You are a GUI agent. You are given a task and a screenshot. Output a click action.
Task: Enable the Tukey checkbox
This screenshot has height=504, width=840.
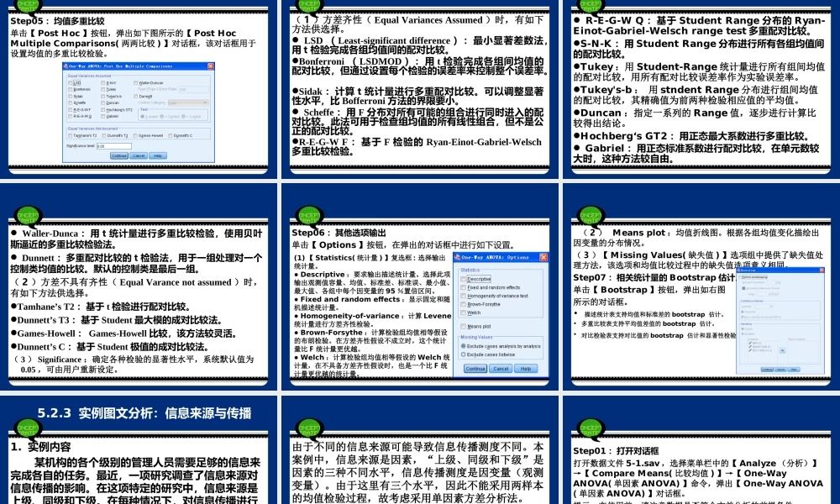tap(103, 90)
